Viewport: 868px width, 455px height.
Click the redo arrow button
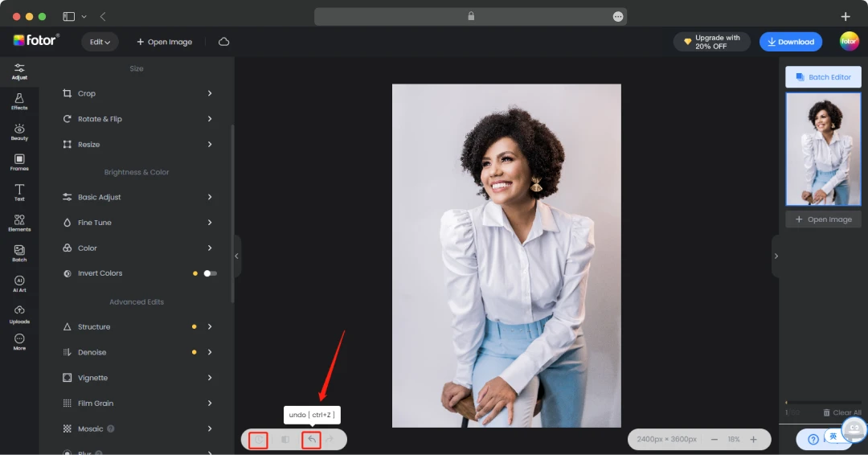330,440
